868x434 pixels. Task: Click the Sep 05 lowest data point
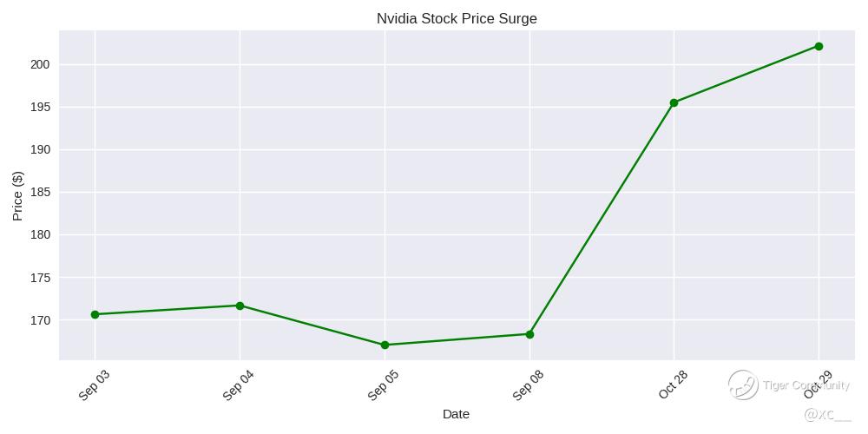[x=385, y=345]
